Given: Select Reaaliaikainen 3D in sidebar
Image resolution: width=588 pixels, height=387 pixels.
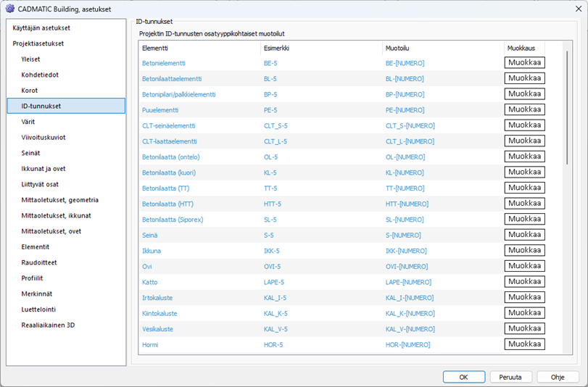Looking at the screenshot, I should 48,325.
